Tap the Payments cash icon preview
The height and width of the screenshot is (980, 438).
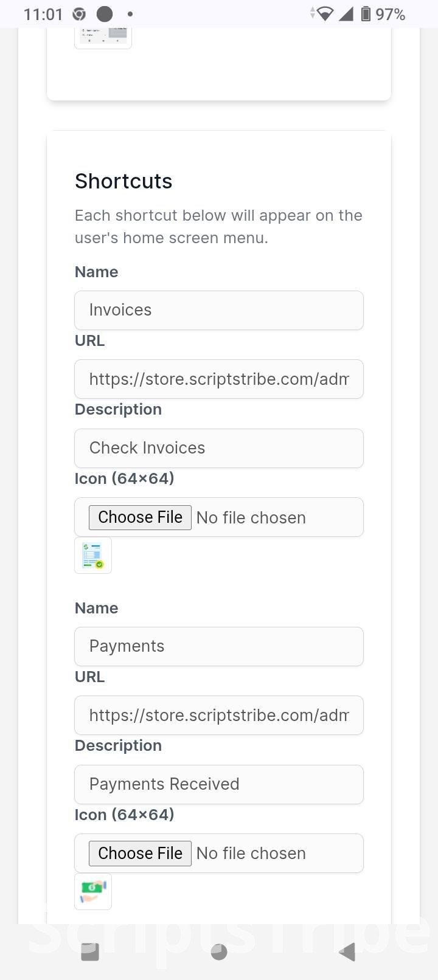coord(93,891)
